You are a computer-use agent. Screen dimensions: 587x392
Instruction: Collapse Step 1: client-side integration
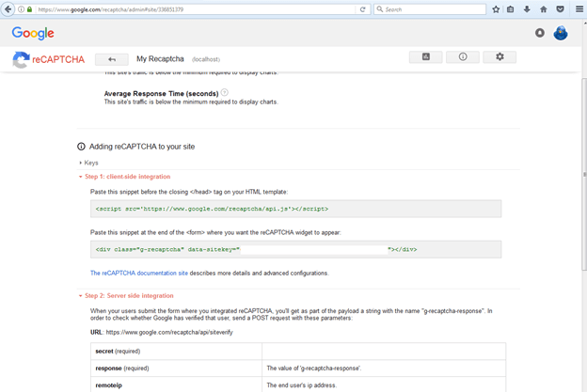125,177
